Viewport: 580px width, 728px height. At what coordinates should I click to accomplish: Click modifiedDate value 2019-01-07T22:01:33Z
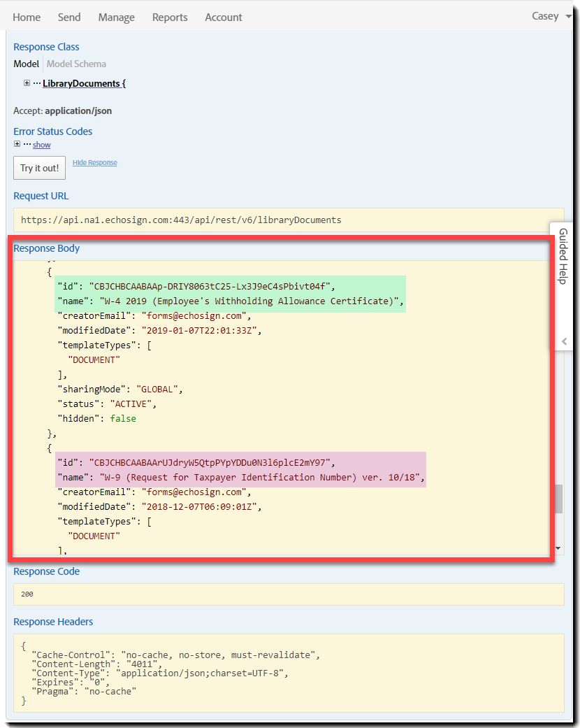pyautogui.click(x=199, y=330)
